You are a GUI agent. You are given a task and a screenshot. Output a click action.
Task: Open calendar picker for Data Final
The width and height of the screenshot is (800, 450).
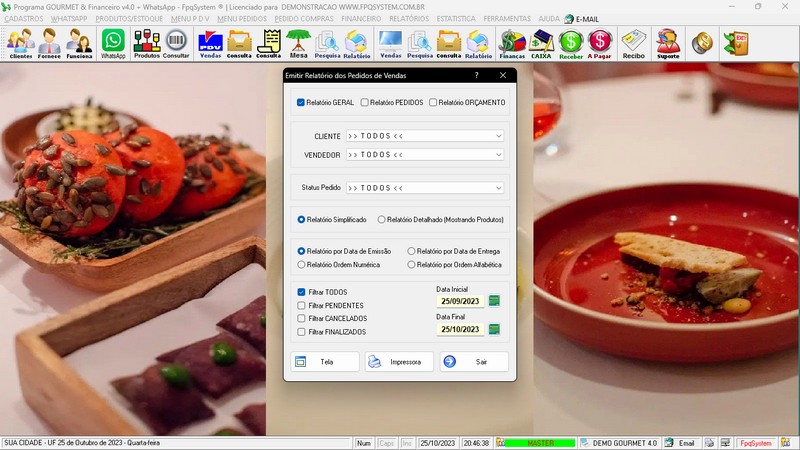(x=494, y=330)
